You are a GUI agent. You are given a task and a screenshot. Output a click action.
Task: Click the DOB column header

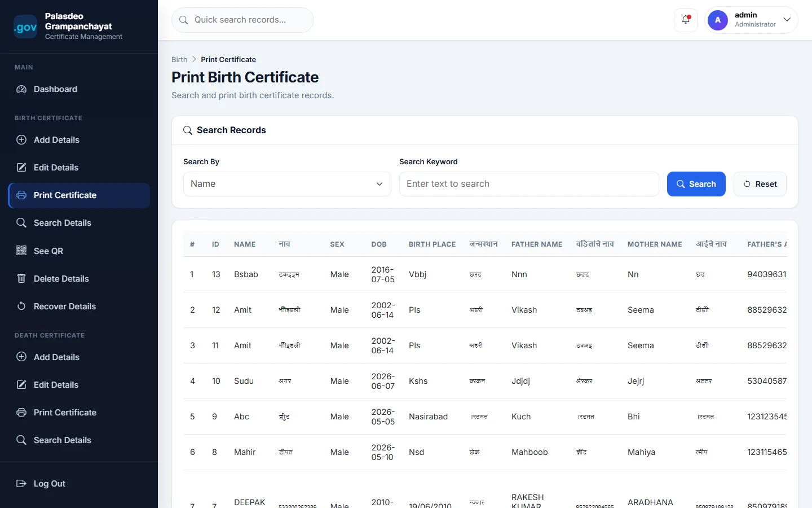tap(379, 244)
